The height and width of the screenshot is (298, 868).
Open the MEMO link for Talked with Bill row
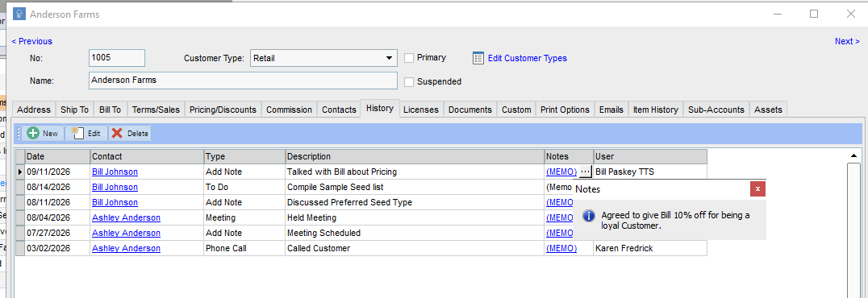[561, 172]
